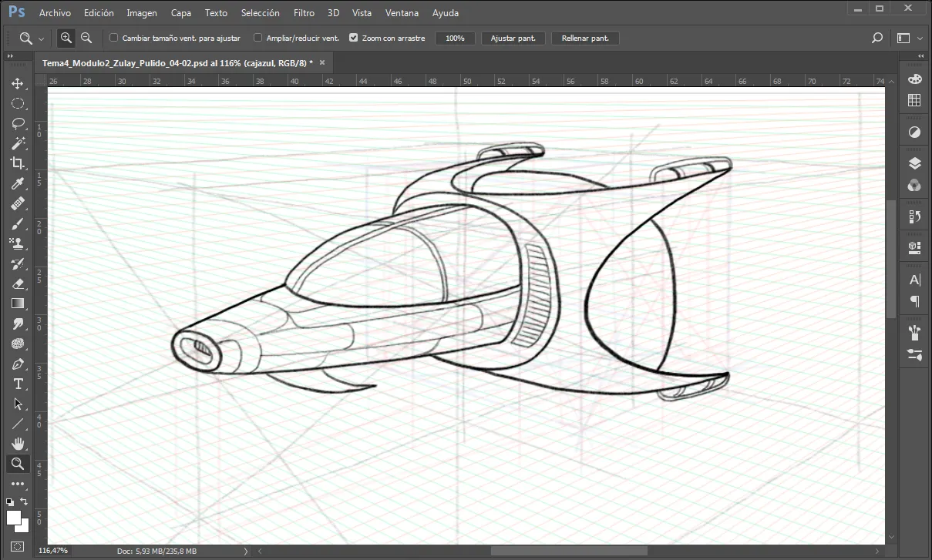Expand the right panel dock arrows

pos(921,56)
